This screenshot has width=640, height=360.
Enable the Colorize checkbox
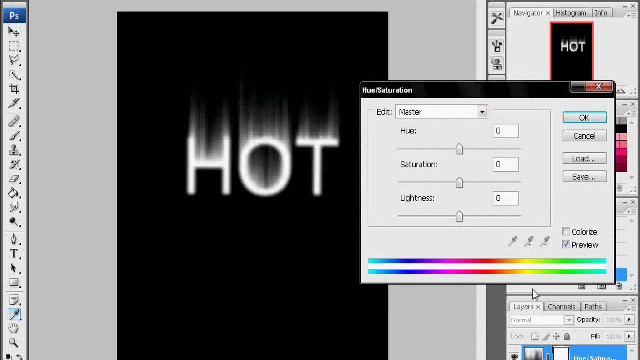(566, 231)
